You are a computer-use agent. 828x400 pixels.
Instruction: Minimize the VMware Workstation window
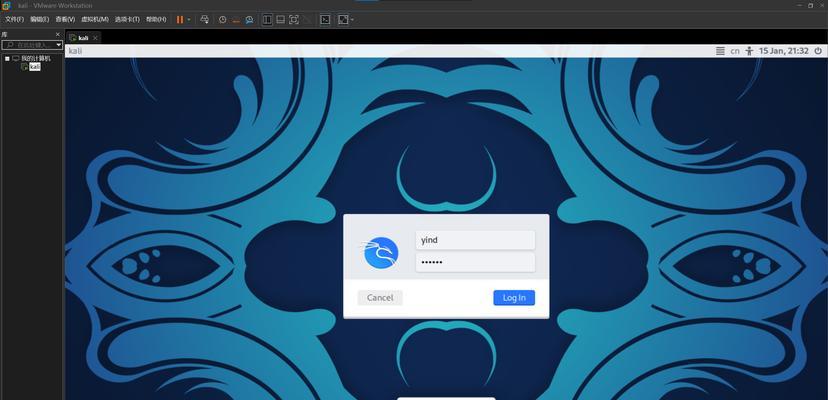[799, 5]
